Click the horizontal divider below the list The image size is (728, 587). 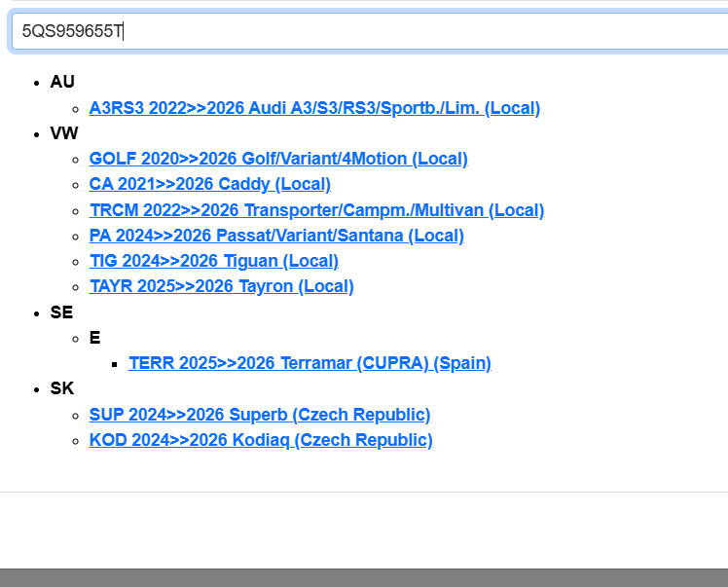click(364, 492)
